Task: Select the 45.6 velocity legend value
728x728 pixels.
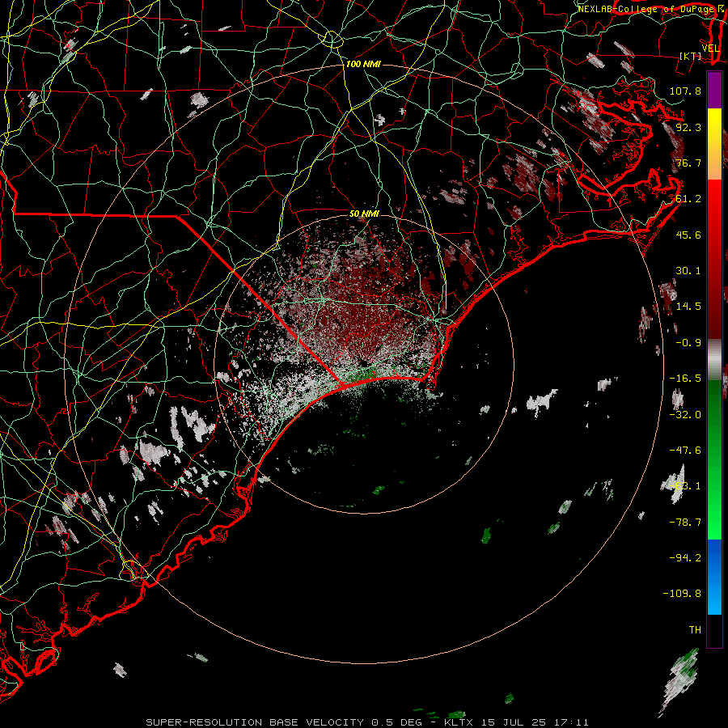Action: point(688,235)
